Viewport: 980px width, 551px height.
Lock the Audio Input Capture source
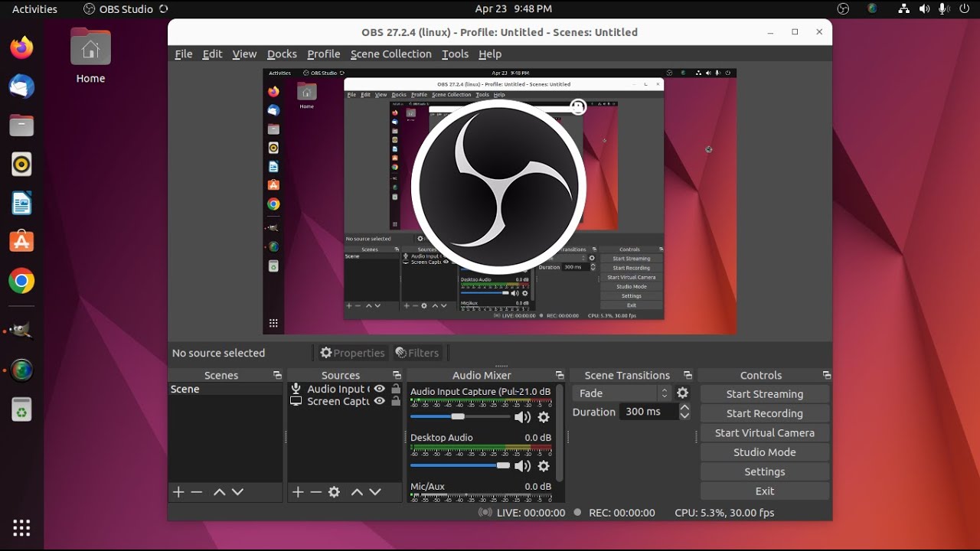click(396, 389)
